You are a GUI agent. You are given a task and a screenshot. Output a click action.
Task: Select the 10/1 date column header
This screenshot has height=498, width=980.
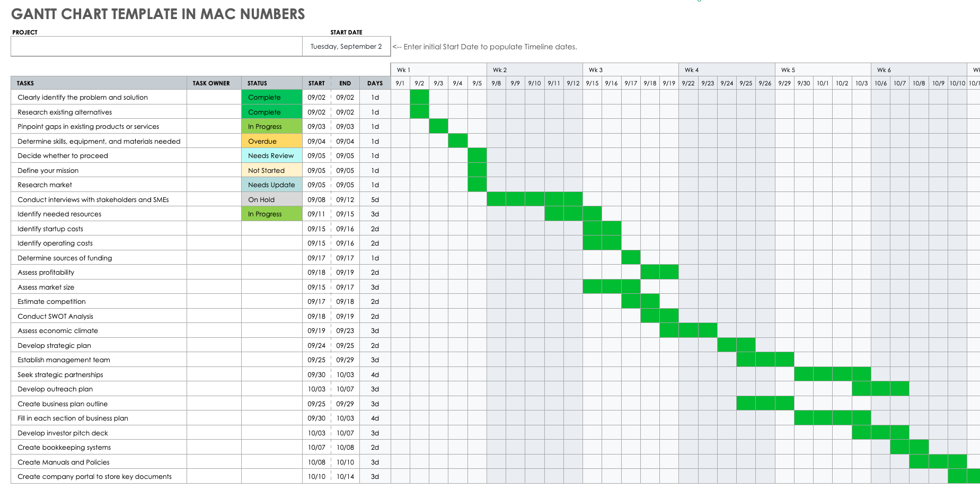[823, 83]
